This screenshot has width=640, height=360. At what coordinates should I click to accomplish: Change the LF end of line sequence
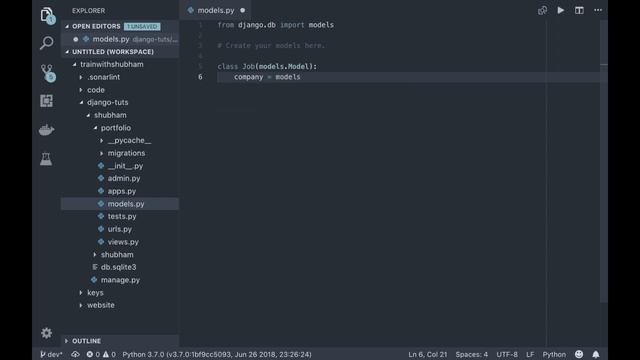tap(530, 354)
